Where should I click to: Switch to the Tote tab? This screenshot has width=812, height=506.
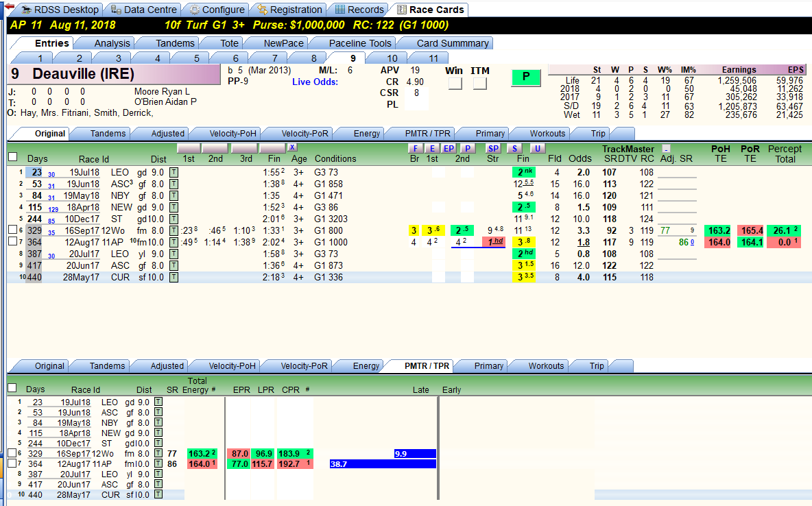tap(230, 43)
